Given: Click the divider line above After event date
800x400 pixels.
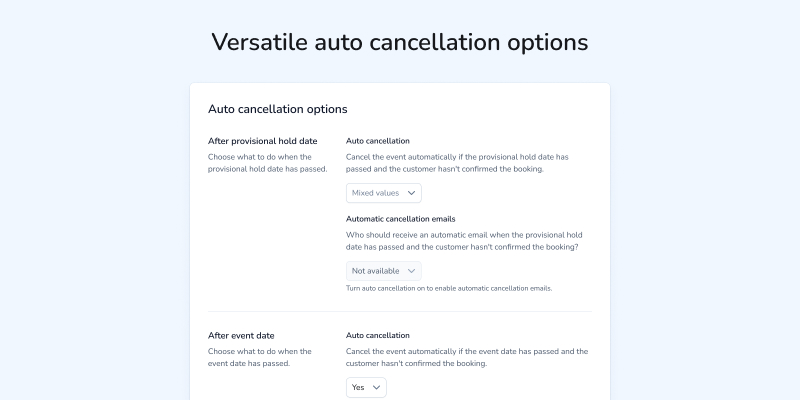Looking at the screenshot, I should click(400, 311).
